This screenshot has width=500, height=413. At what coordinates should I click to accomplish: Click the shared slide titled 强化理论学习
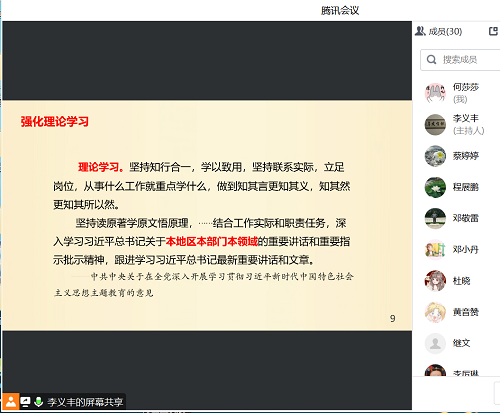point(207,215)
